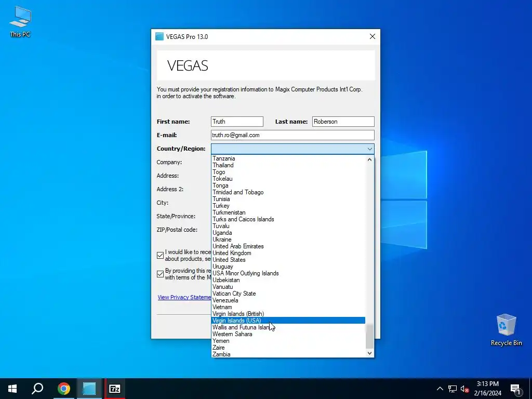Click the list scrollbar up arrow
Screen dimensions: 532x399
pos(369,159)
